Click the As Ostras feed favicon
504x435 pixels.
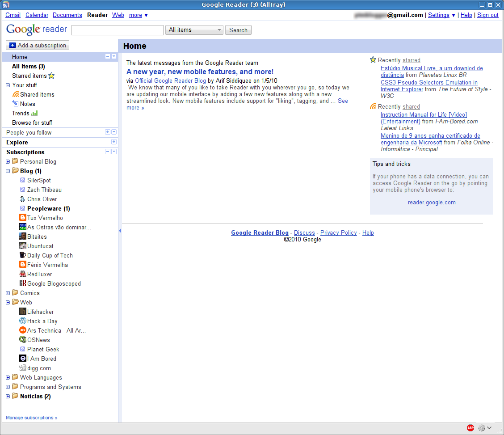22,227
